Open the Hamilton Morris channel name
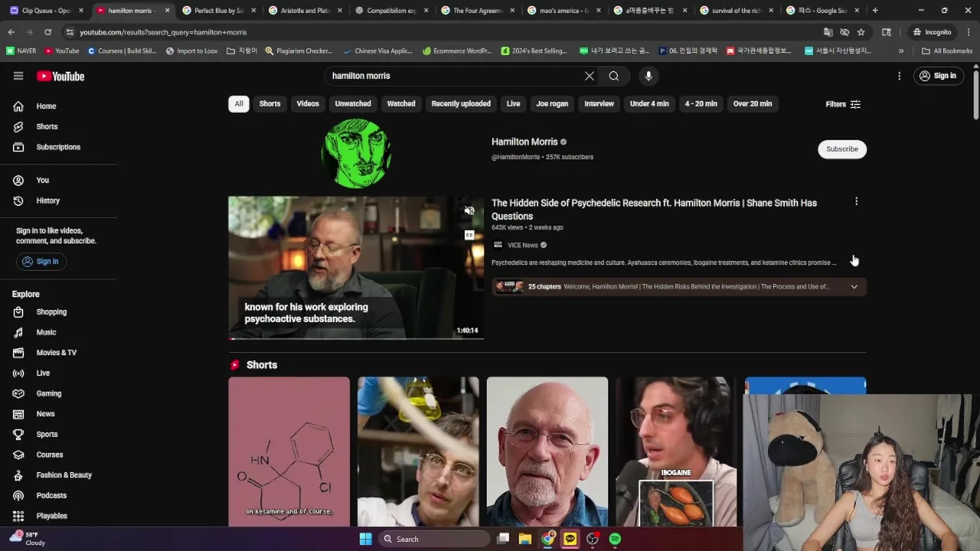The height and width of the screenshot is (551, 980). point(524,142)
